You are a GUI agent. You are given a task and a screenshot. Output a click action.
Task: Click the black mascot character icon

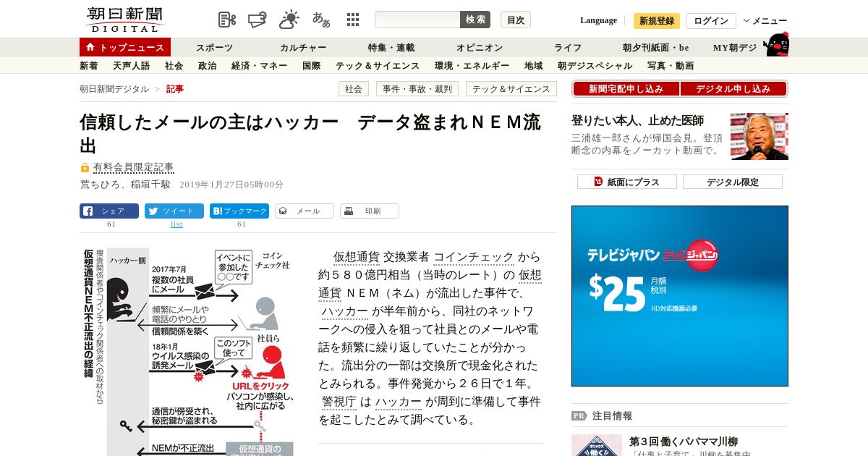(x=776, y=44)
